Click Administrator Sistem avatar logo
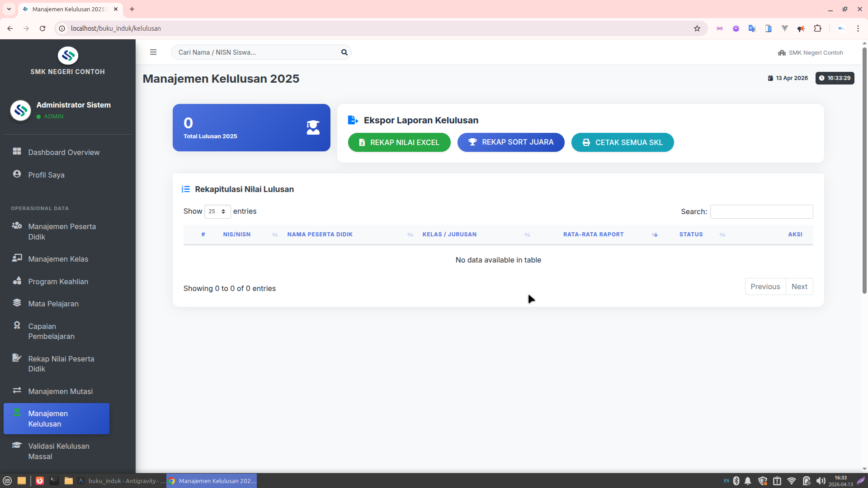The image size is (868, 488). (x=20, y=110)
